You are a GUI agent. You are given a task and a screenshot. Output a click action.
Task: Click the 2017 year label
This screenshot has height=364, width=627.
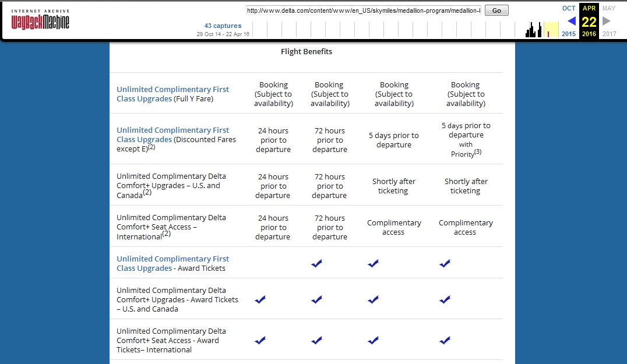(x=609, y=34)
